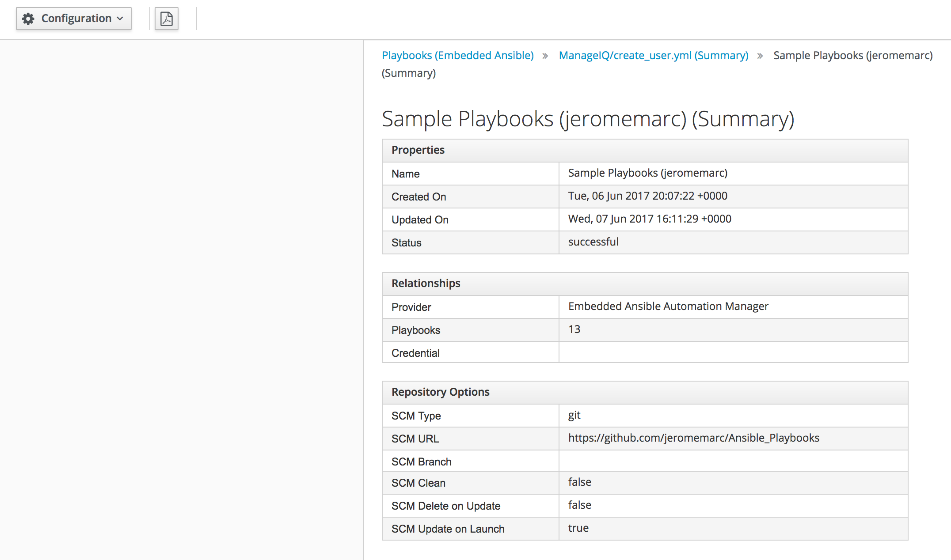Click the Playbooks count value 13
The image size is (951, 560).
point(574,329)
